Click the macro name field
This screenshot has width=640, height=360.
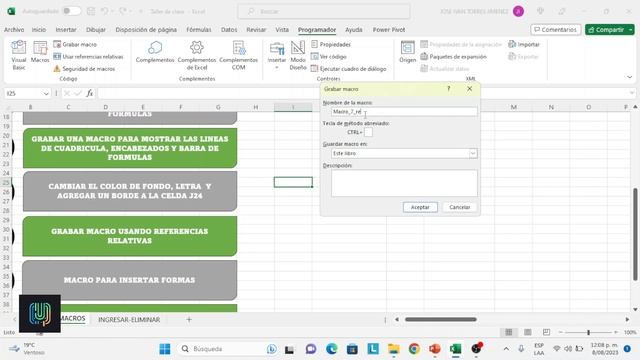click(404, 111)
